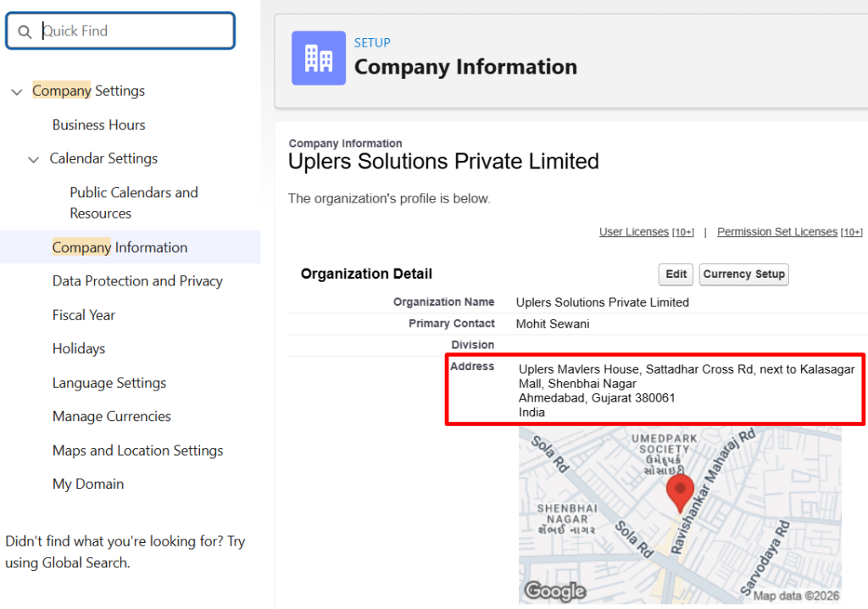Collapse the Calendar Settings chevron

(34, 160)
